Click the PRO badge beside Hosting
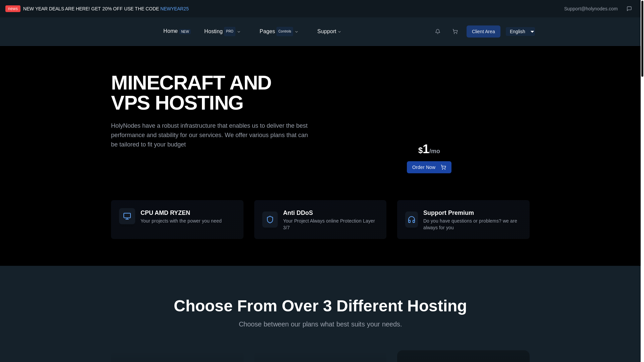 pos(230,32)
